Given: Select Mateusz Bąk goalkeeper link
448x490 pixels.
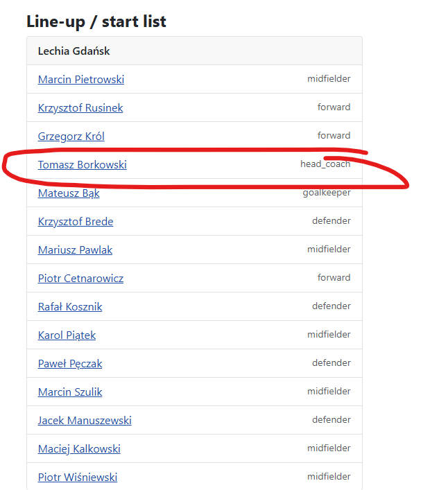Looking at the screenshot, I should click(69, 193).
